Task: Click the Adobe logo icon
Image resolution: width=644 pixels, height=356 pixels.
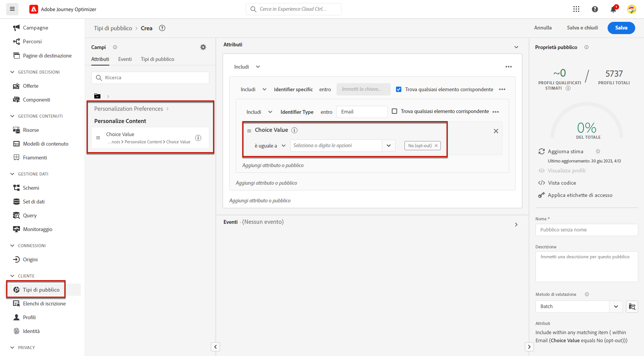Action: (34, 9)
